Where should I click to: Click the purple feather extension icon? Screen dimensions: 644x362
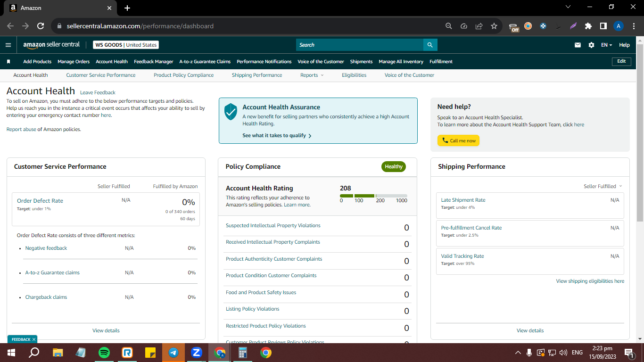click(x=573, y=26)
